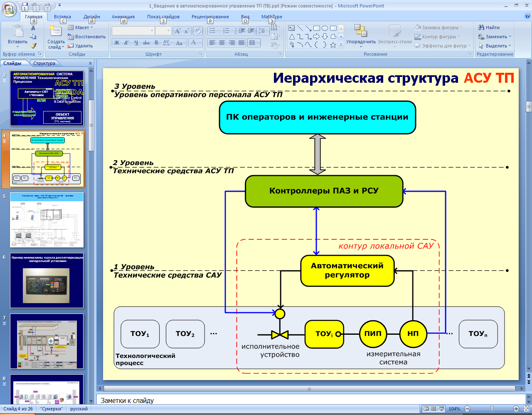Open the Анимация ribbon tab

coord(123,17)
